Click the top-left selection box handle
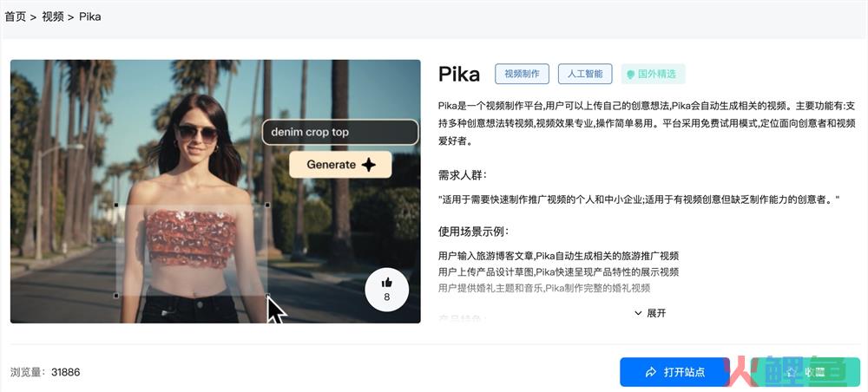Image resolution: width=868 pixels, height=392 pixels. tap(116, 206)
